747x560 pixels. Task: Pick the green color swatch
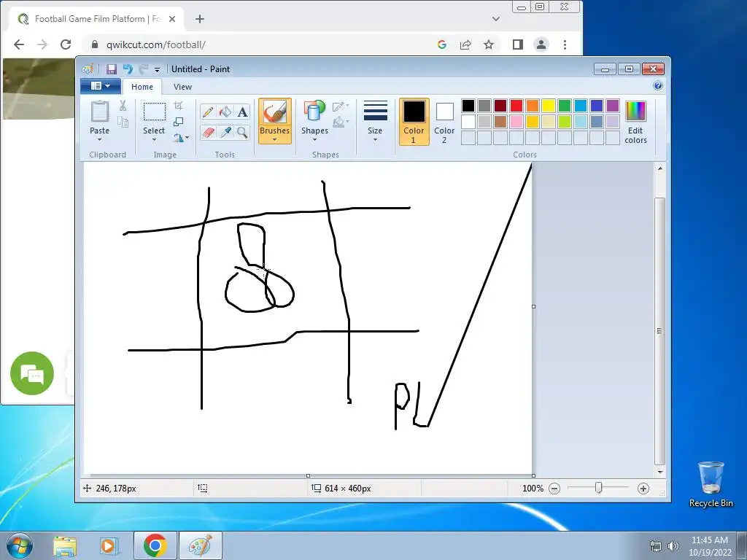pyautogui.click(x=565, y=106)
